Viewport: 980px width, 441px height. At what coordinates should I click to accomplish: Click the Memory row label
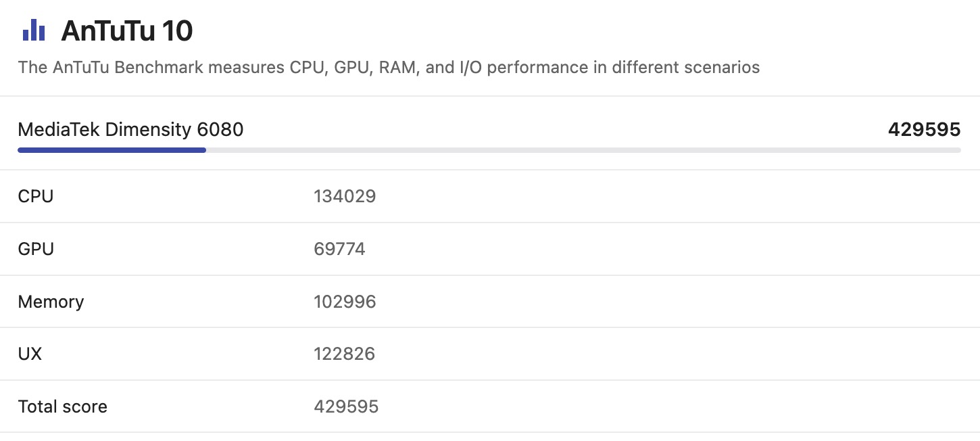click(51, 302)
